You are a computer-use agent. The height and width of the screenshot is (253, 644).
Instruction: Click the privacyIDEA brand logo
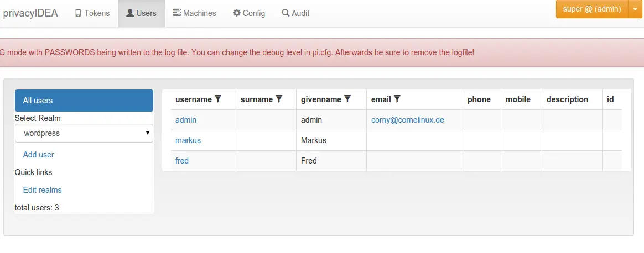(x=30, y=13)
